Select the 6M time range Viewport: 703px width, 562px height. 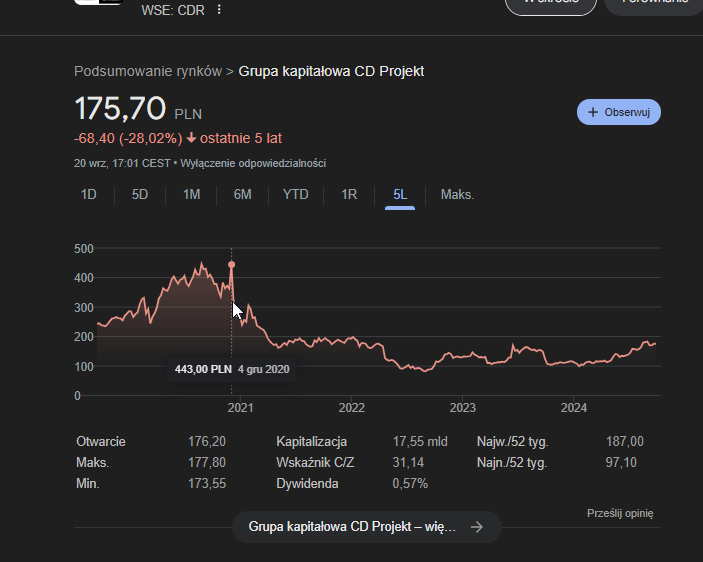pyautogui.click(x=242, y=194)
